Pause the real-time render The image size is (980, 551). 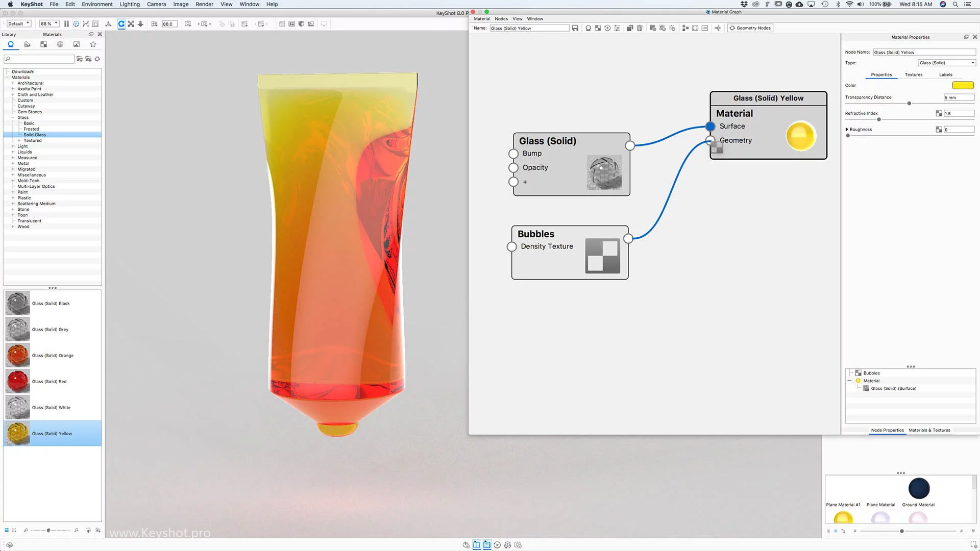(x=66, y=24)
